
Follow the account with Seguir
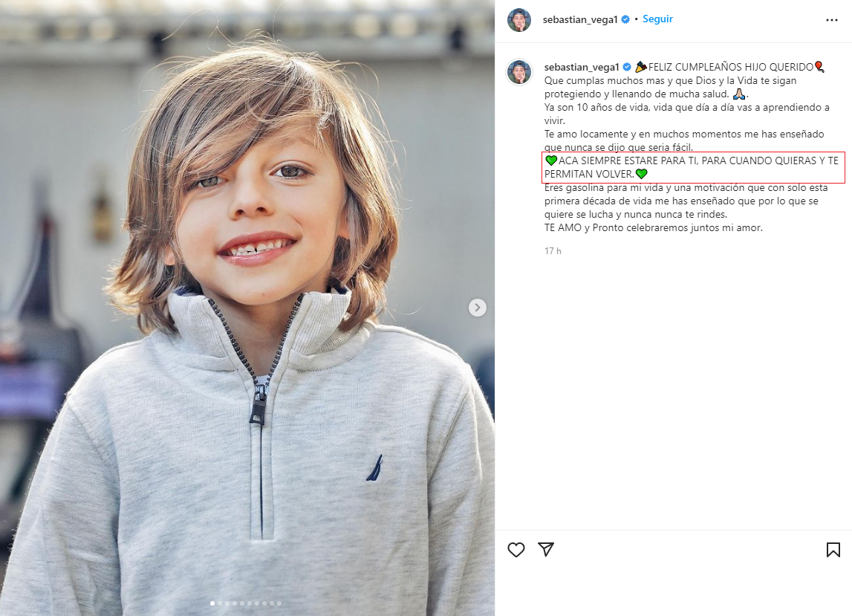tap(657, 19)
